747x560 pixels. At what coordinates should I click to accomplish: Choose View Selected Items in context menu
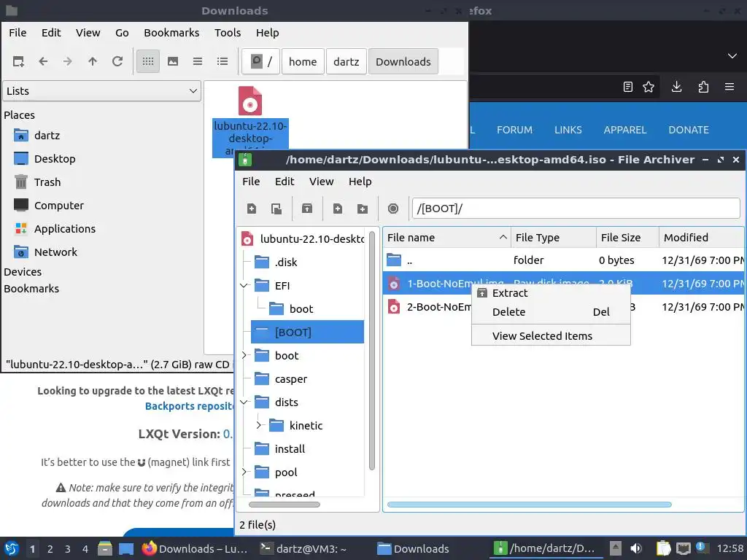tap(551, 335)
